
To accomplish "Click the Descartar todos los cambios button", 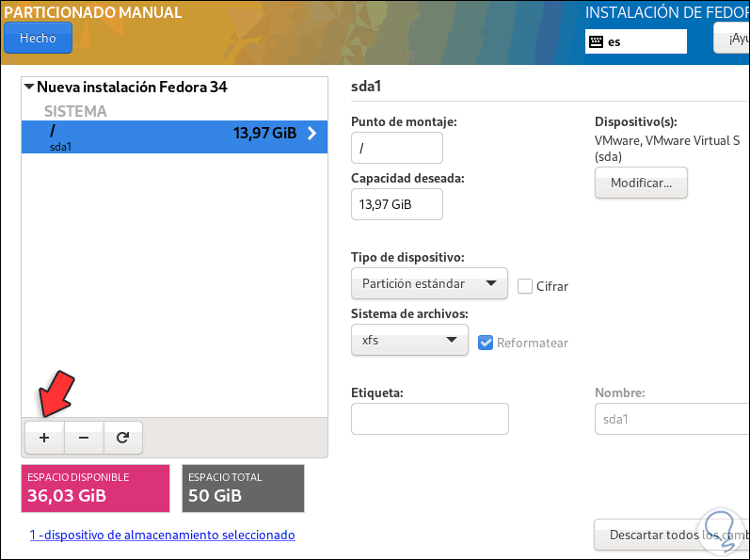I will tap(672, 535).
